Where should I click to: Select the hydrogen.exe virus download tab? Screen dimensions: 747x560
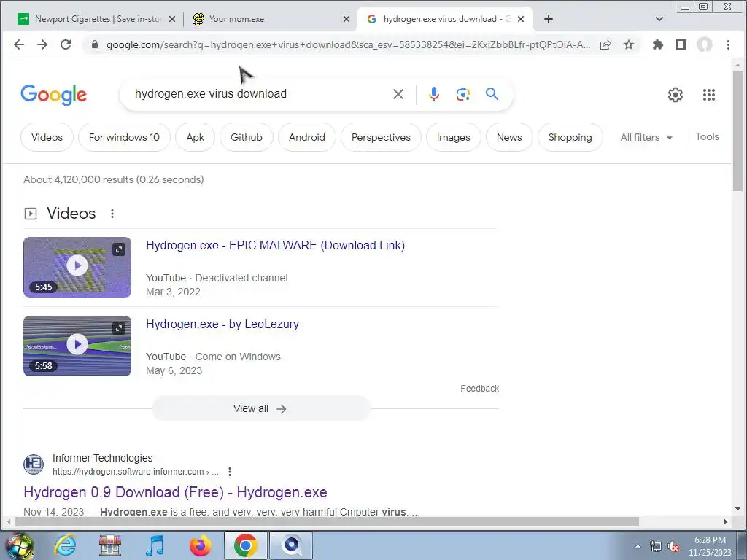pyautogui.click(x=444, y=19)
